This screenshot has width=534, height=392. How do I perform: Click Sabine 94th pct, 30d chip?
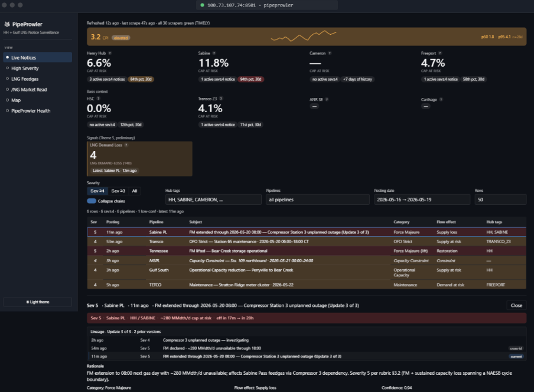(x=250, y=79)
